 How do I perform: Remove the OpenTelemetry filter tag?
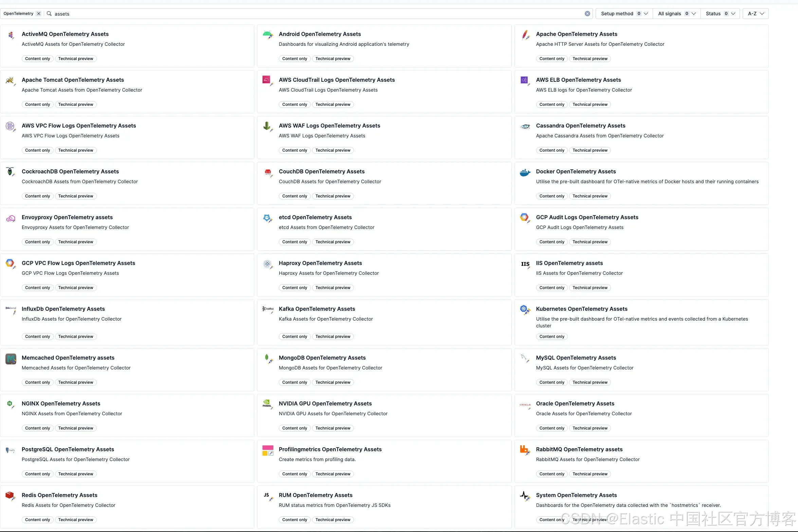[x=39, y=14]
